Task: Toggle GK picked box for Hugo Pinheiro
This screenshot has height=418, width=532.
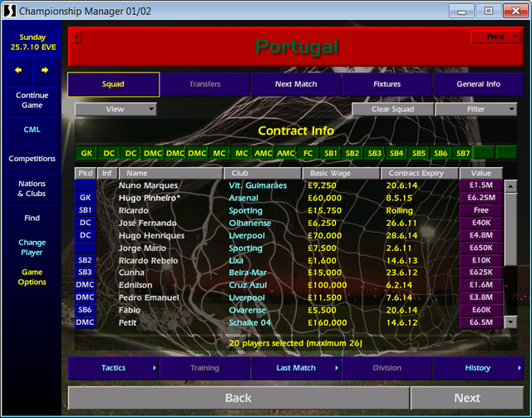Action: 85,198
